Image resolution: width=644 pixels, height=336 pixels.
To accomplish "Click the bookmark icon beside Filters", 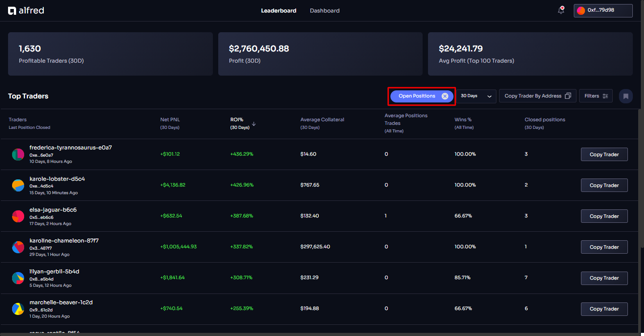I will click(x=626, y=96).
